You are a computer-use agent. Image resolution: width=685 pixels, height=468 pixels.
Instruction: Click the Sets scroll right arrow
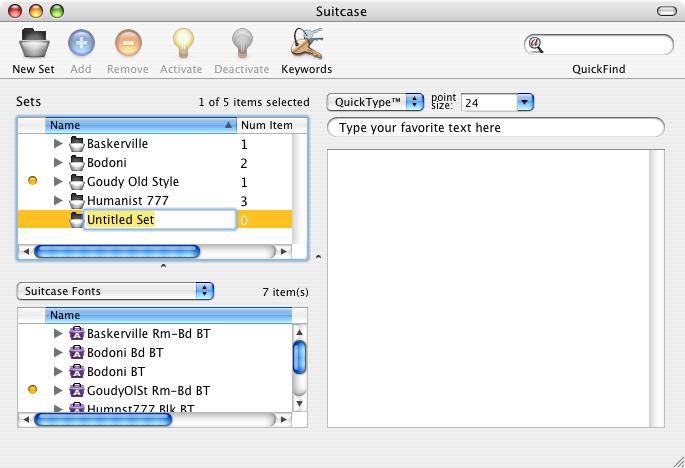[x=284, y=251]
